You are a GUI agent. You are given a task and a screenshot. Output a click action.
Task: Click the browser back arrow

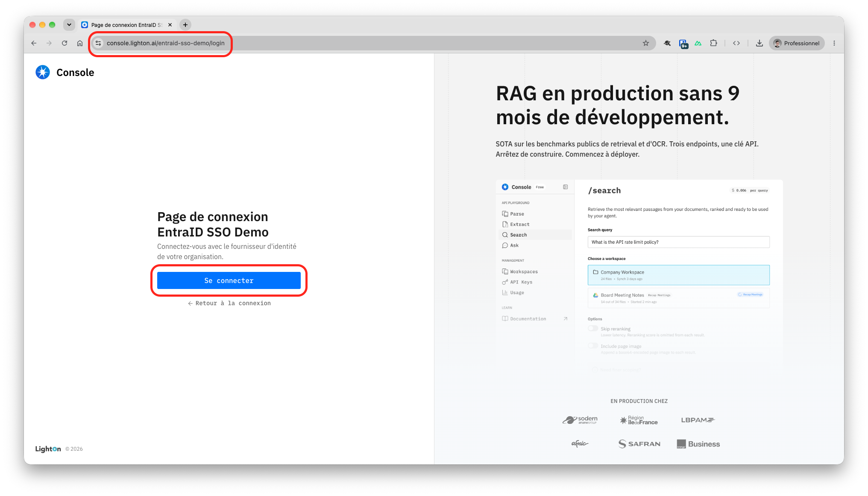click(x=34, y=43)
